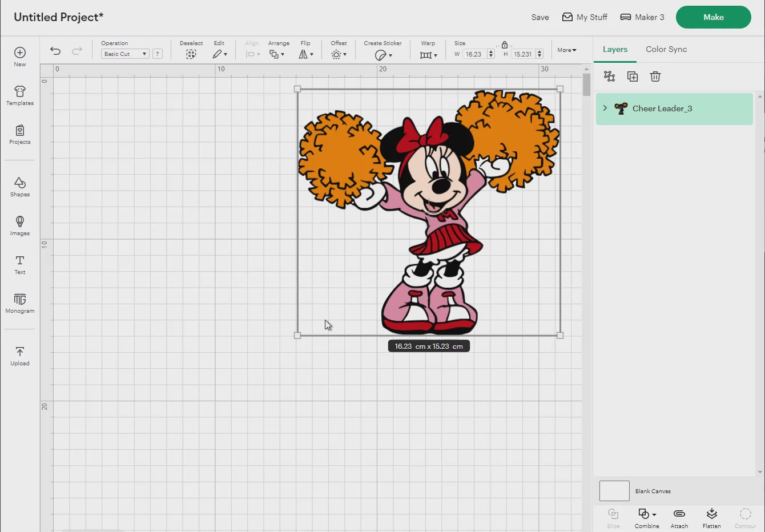Attach the selected layers
Screen dimensions: 765x532
(679, 518)
